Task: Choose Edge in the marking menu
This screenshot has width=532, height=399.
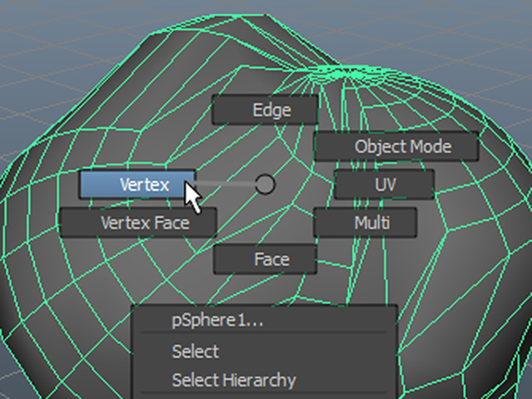Action: 265,110
